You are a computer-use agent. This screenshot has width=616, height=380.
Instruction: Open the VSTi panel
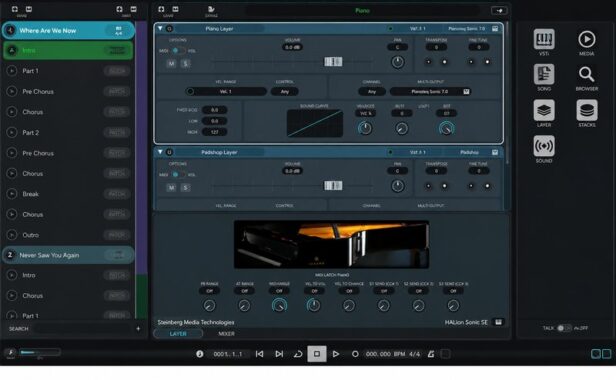point(544,39)
